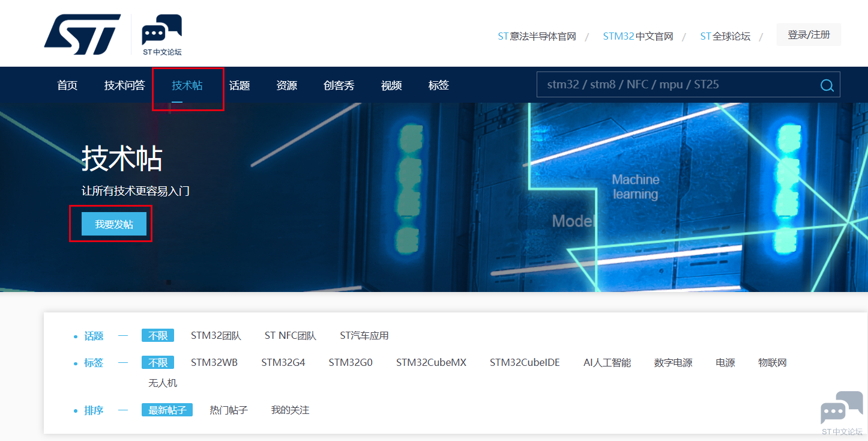
Task: Click the search magnifier icon
Action: (x=827, y=85)
